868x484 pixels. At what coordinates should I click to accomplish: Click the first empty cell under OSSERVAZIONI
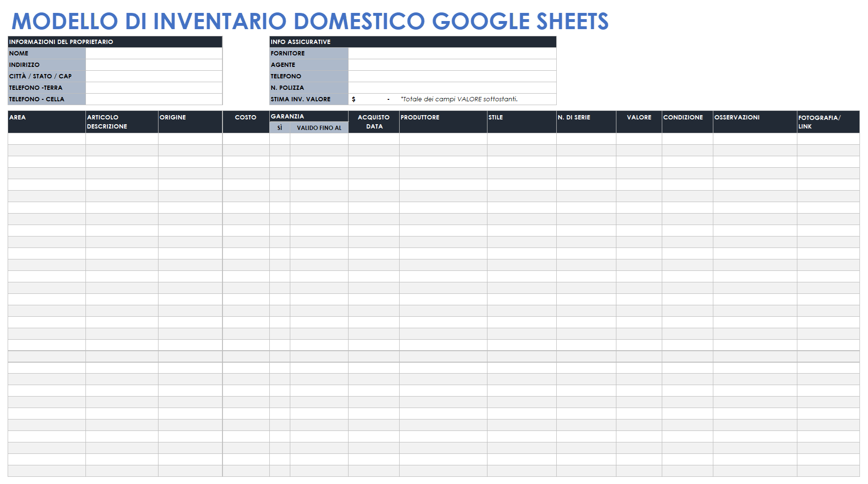tap(755, 139)
